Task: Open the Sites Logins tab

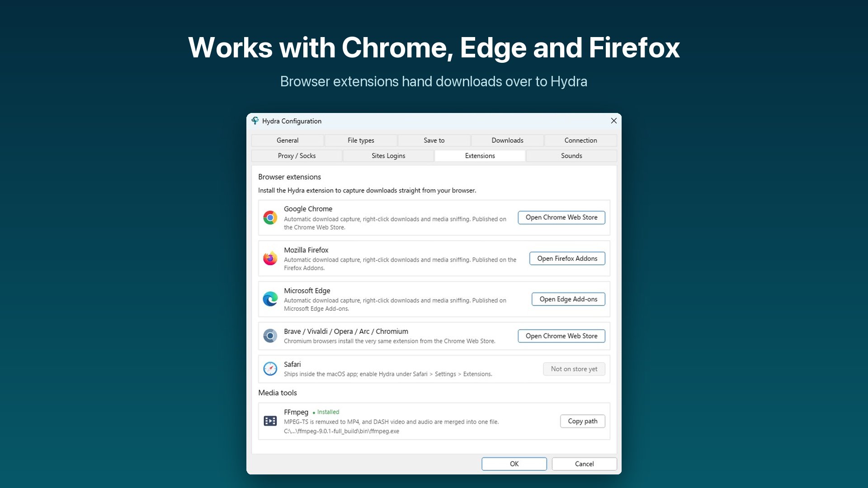Action: [388, 156]
